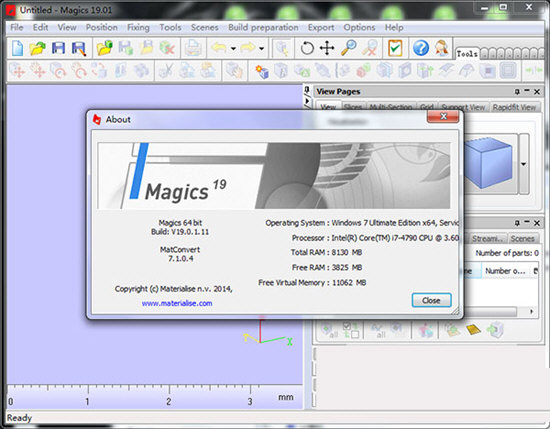Expand the view cube dropdown arrow

click(524, 164)
